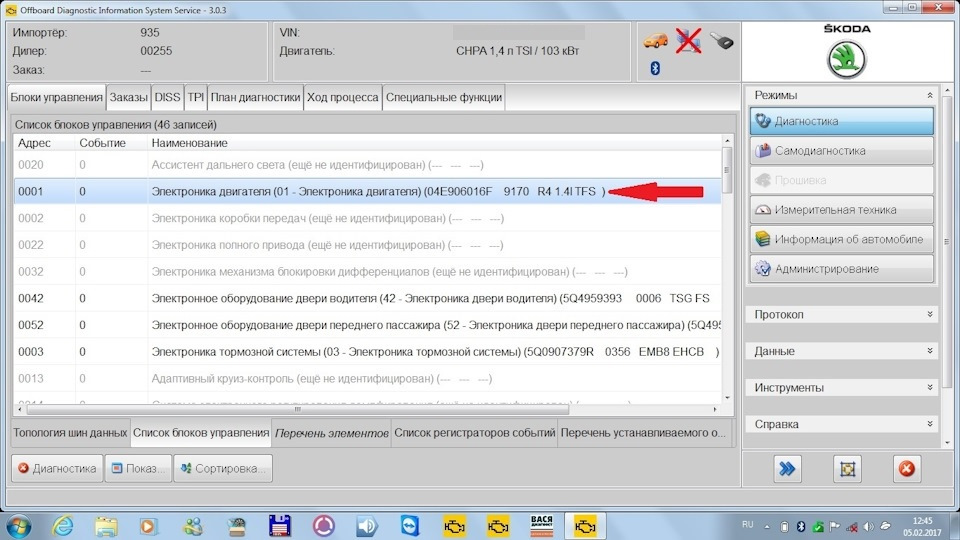
Task: Open the Специальные функции tab
Action: (444, 97)
